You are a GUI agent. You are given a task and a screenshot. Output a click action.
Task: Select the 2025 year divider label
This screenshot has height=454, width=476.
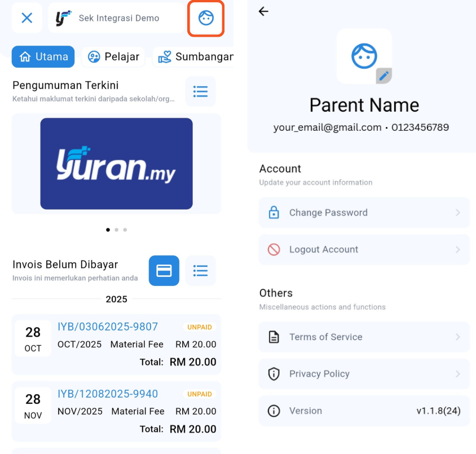click(116, 299)
